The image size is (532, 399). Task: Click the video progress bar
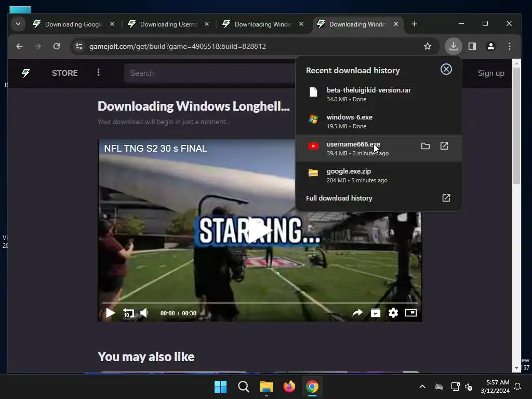click(260, 302)
